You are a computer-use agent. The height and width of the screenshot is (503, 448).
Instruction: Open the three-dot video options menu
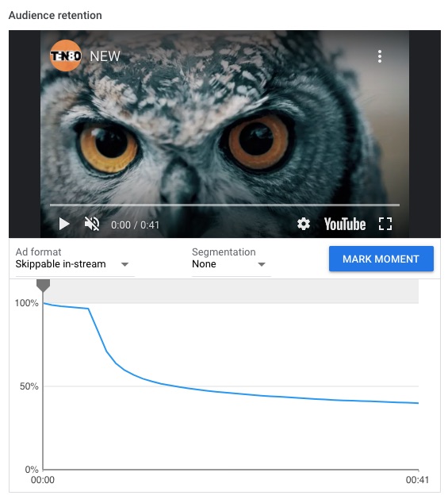379,56
